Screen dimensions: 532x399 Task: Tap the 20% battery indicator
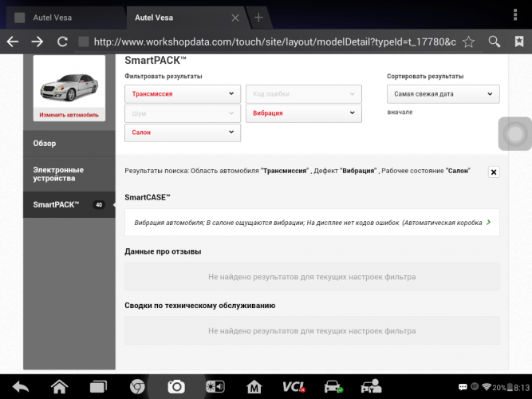pos(502,388)
